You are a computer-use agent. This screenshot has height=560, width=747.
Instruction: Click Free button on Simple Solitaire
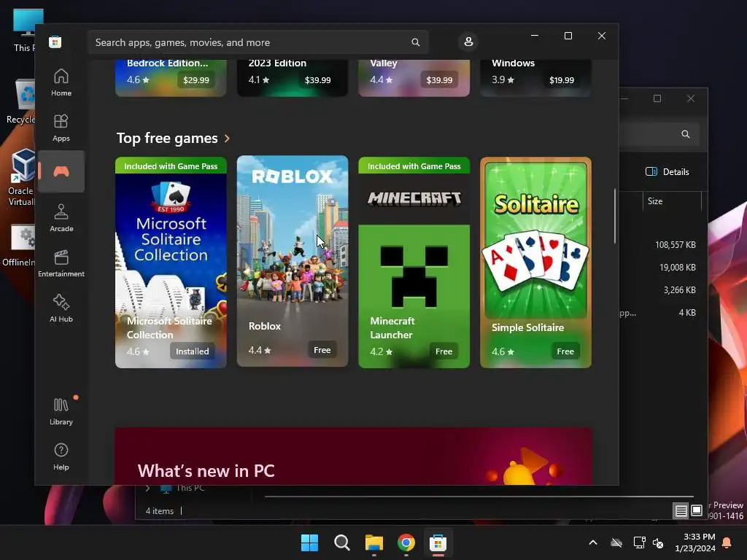[565, 351]
